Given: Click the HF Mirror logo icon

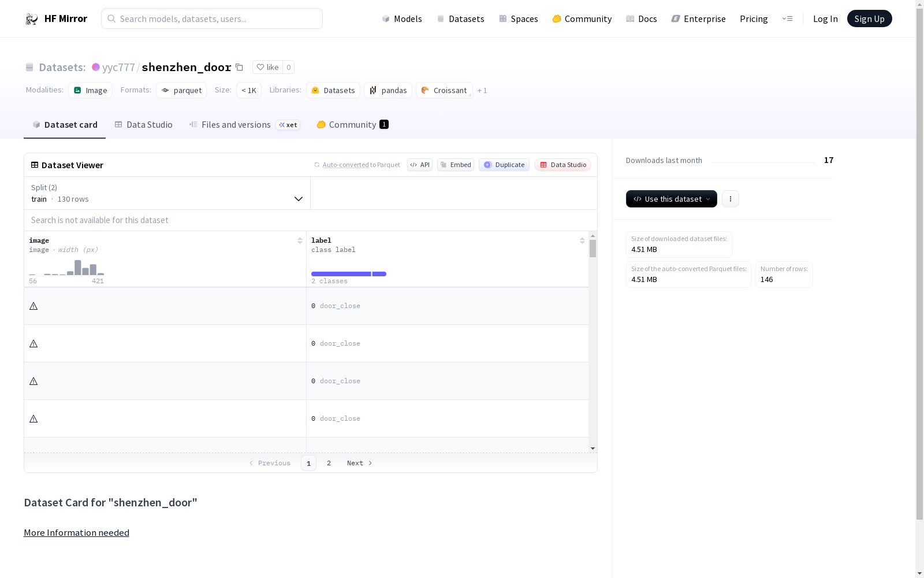Looking at the screenshot, I should click(32, 18).
